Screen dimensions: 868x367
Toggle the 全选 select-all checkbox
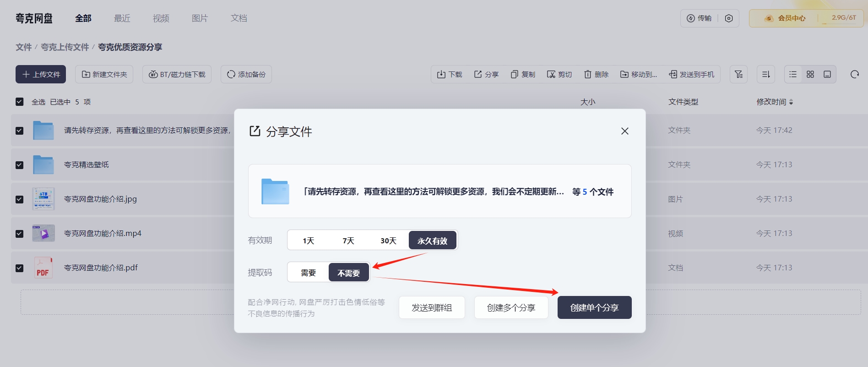[x=19, y=102]
